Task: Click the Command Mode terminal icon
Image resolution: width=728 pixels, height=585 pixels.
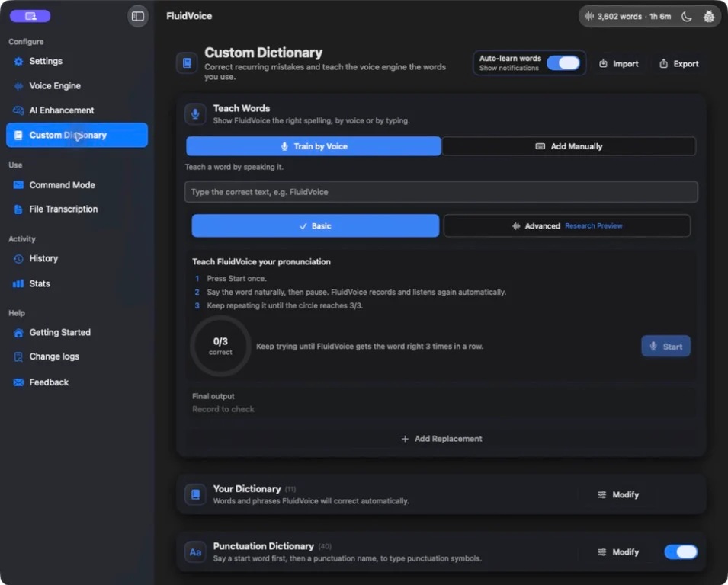Action: (18, 184)
